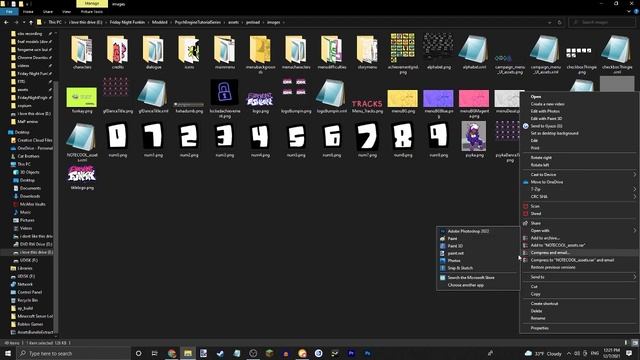Open the credits folder
The width and height of the screenshot is (640, 360).
(118, 52)
